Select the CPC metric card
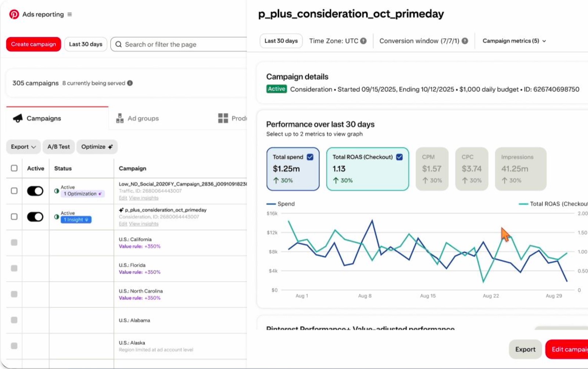The image size is (588, 369). tap(472, 169)
